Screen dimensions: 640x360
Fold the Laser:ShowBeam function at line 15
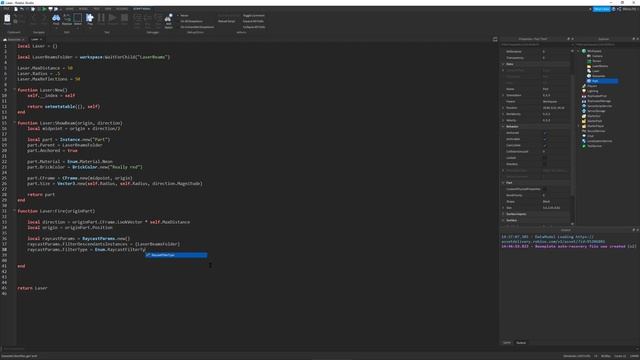(x=15, y=123)
